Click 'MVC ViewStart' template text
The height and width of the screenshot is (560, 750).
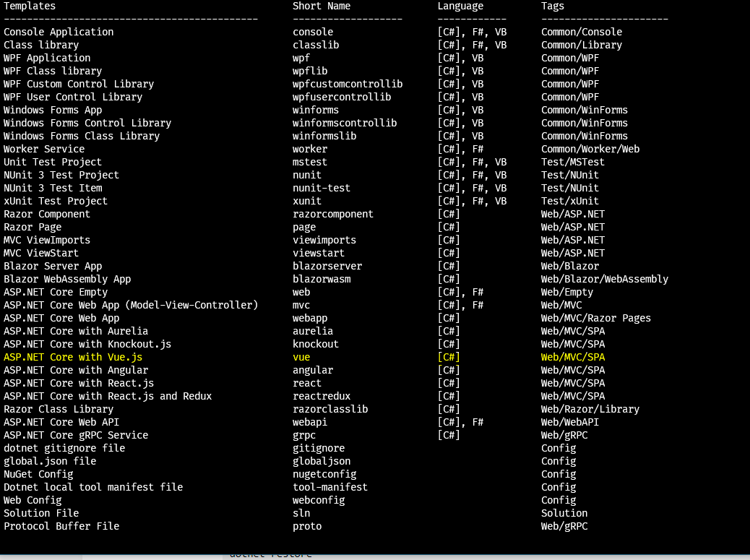[41, 253]
